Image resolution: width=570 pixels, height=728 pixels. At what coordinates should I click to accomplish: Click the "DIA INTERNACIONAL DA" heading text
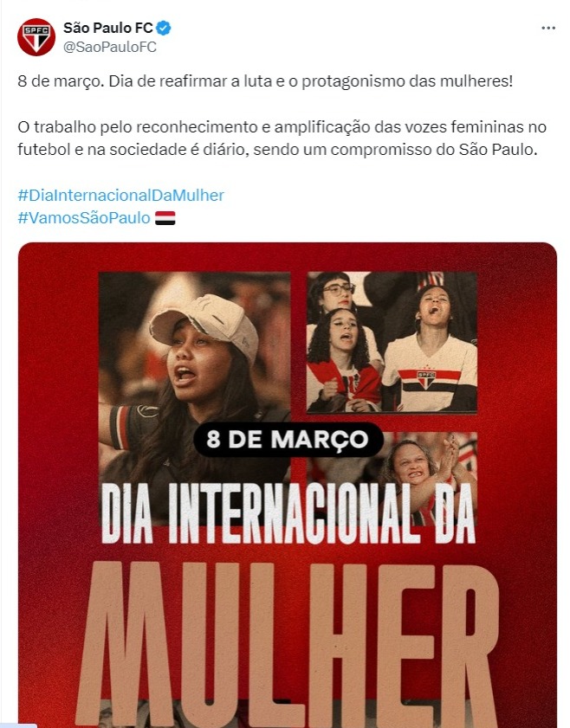[x=288, y=513]
